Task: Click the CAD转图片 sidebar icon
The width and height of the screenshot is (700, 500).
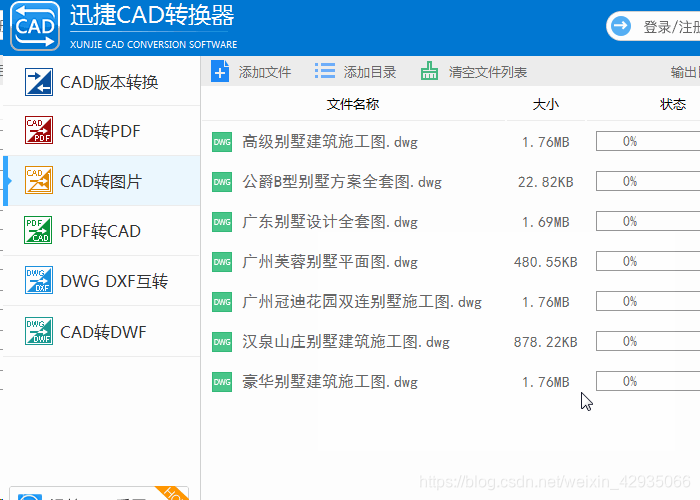Action: pos(39,180)
